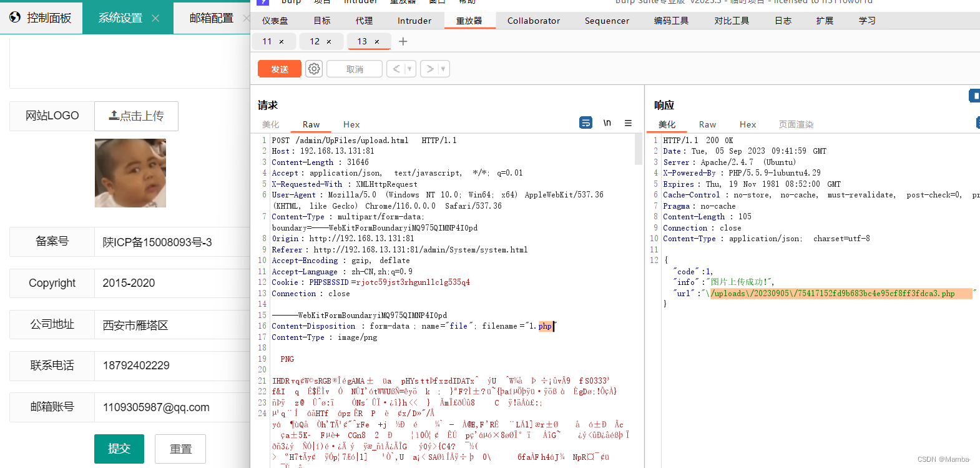Open the 对比工具 comparer tab
Screen dimensions: 980x468
(x=732, y=21)
